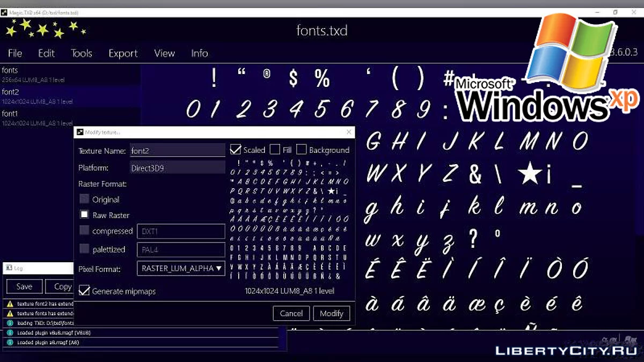
Task: Click the font texture preview in dialog
Action: pos(289,219)
